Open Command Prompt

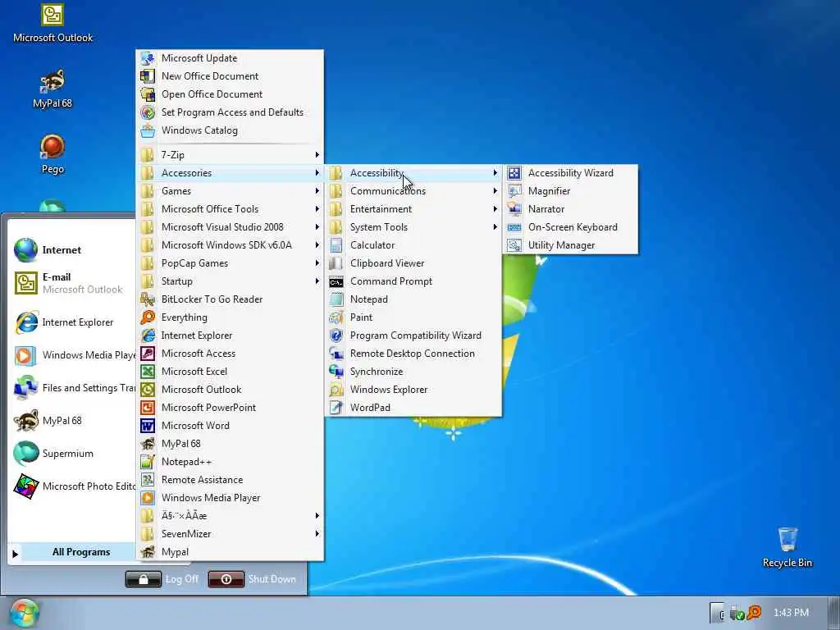(x=413, y=281)
